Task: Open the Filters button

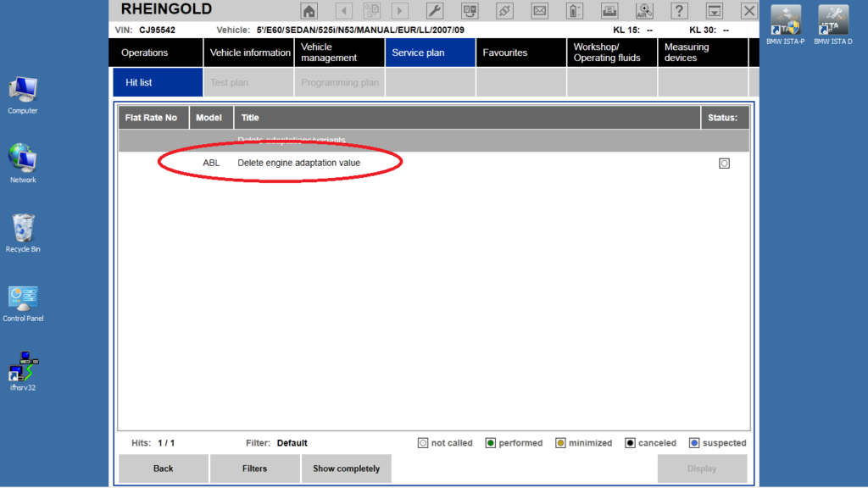Action: pos(254,469)
